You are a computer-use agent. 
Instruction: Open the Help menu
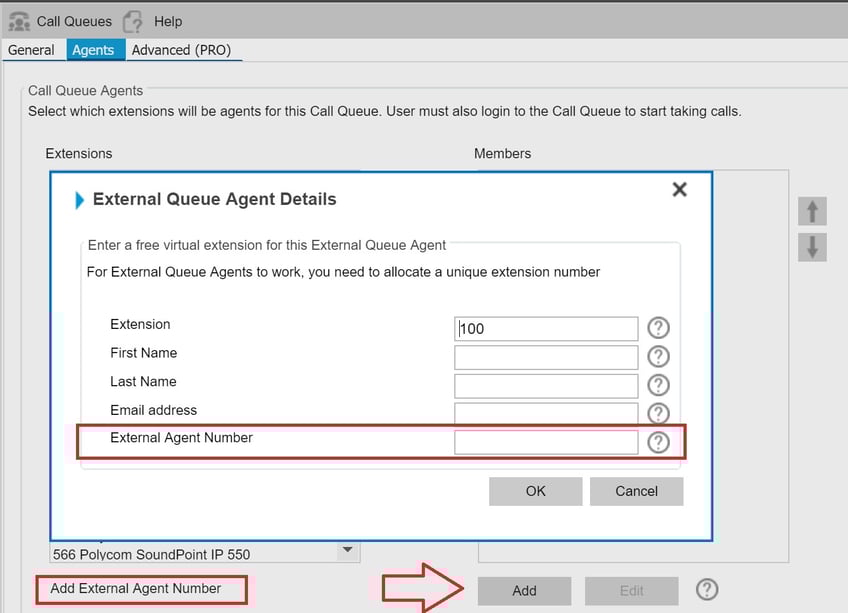tap(168, 22)
